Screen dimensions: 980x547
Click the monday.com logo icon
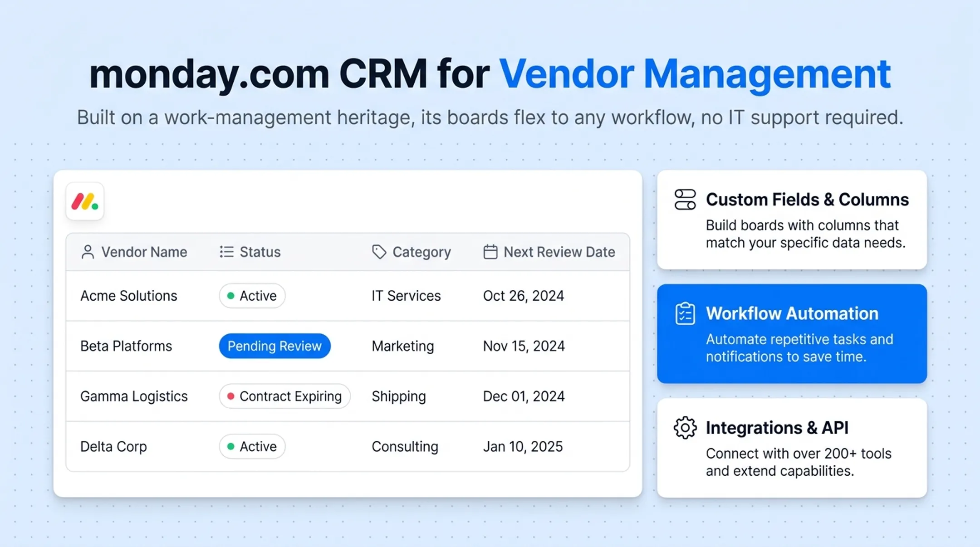[x=85, y=201]
